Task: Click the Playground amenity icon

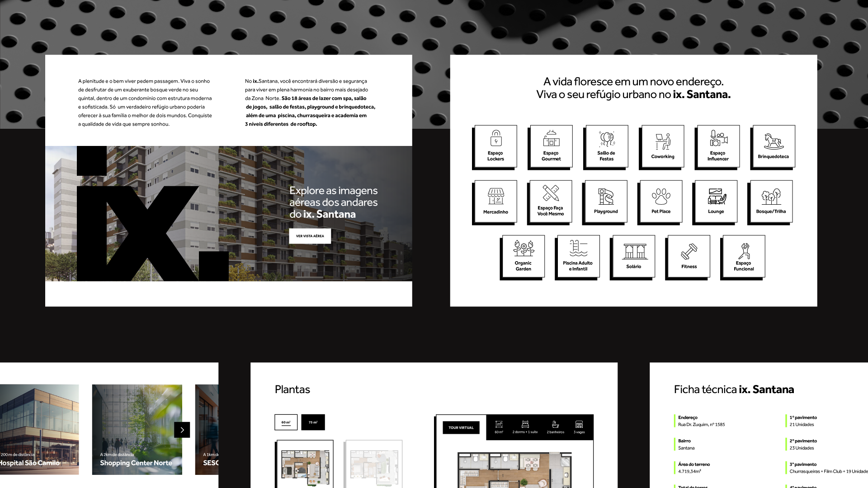Action: [x=607, y=201]
